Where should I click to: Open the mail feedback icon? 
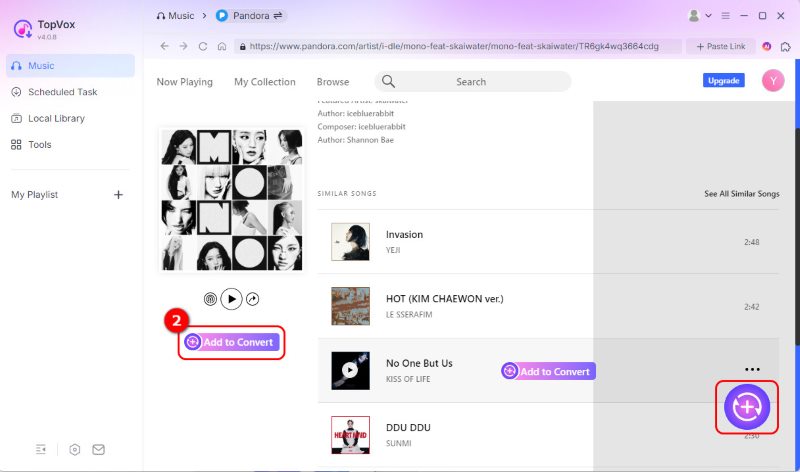tap(98, 450)
